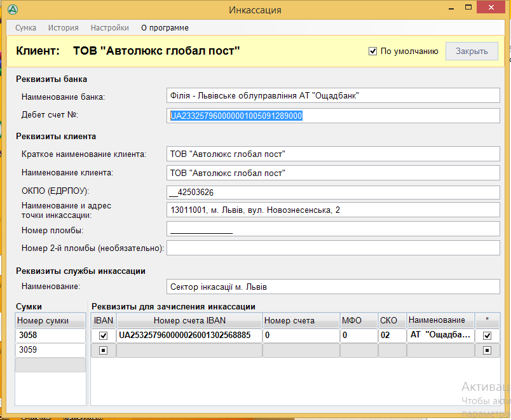Click the IBAN column header
The image size is (511, 420).
click(104, 321)
